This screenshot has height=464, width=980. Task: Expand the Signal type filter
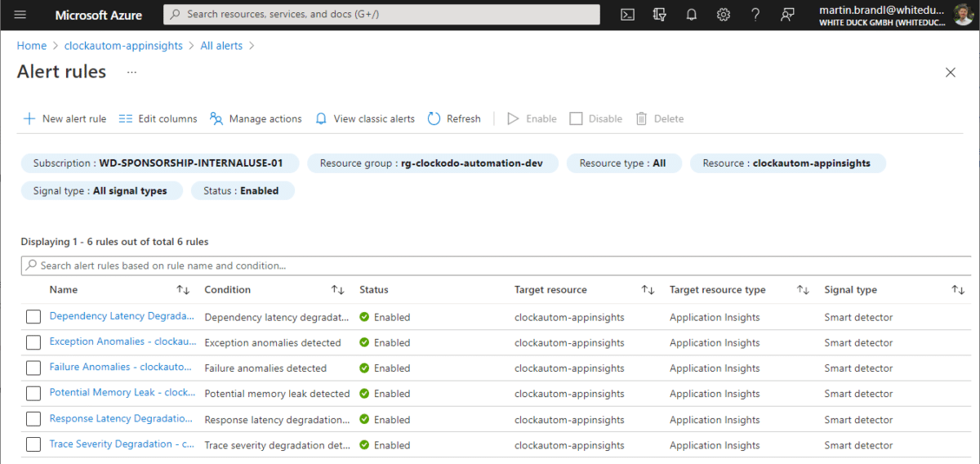[x=100, y=191]
